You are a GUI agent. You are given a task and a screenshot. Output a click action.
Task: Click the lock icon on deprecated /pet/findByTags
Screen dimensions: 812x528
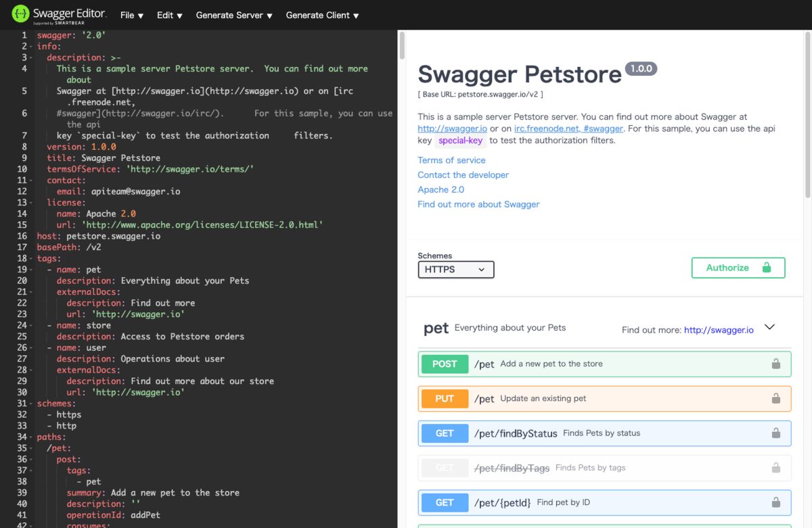(776, 467)
